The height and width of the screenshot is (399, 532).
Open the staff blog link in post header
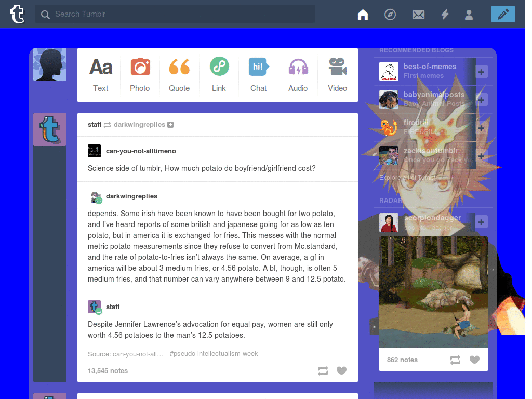(95, 125)
